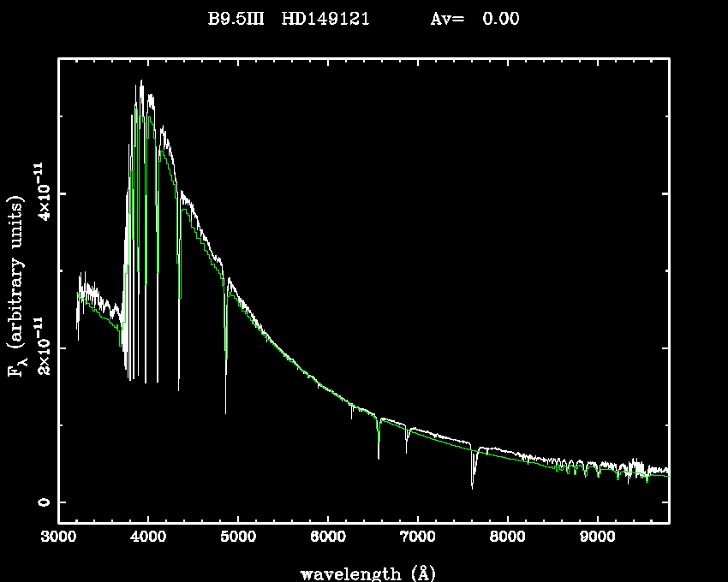Click the 0 tick label on y-axis
728x582 pixels.
[41, 502]
